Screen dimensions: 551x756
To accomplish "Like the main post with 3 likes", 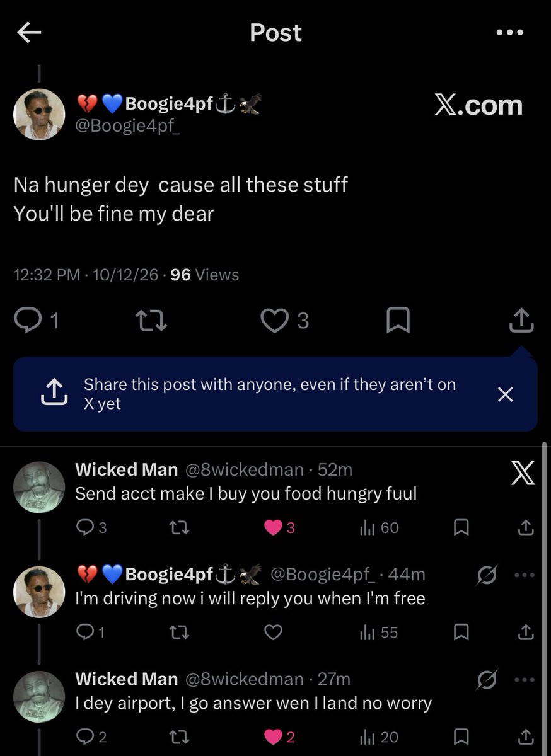I will click(274, 321).
